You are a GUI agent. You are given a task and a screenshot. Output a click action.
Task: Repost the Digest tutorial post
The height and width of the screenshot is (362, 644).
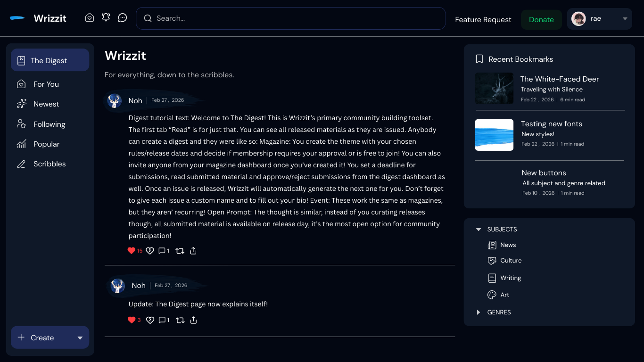point(180,251)
